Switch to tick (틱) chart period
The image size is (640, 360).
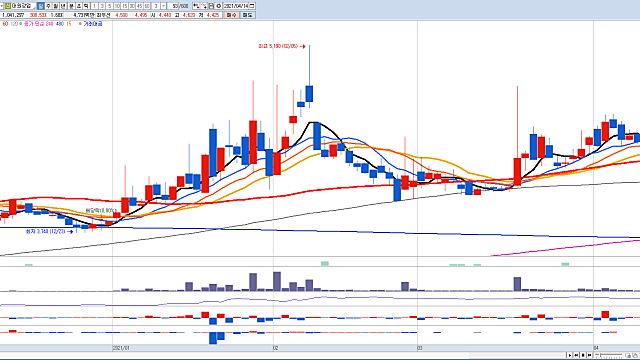pyautogui.click(x=86, y=6)
